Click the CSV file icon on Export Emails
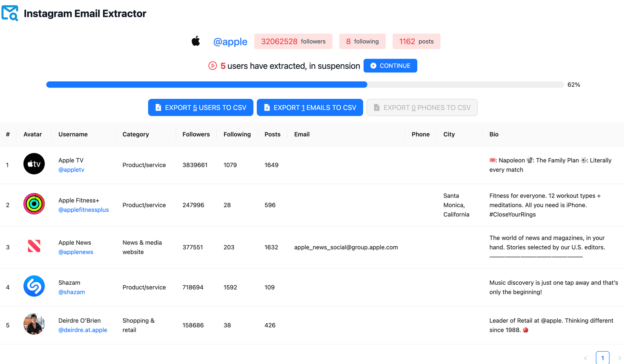 coord(267,107)
